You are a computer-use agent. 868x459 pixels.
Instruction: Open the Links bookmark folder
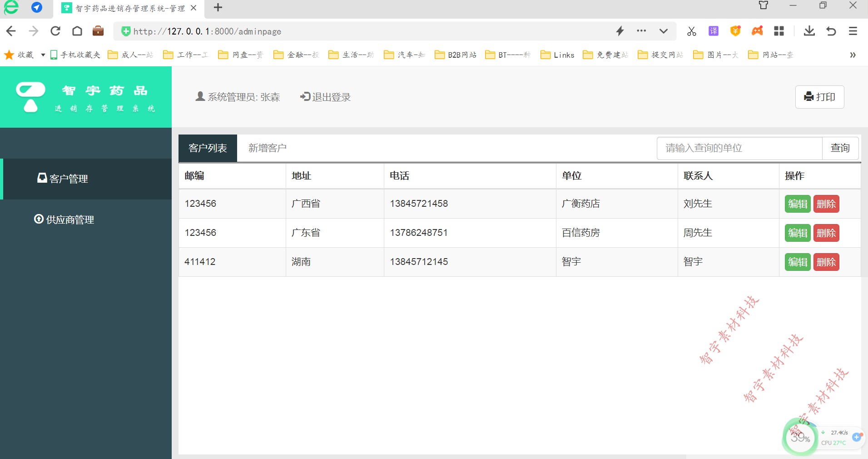click(557, 55)
